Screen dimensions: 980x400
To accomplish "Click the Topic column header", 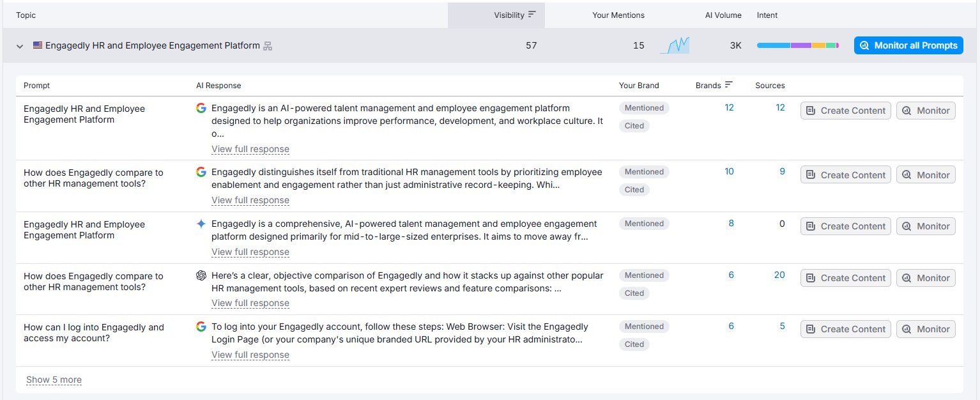I will (26, 15).
